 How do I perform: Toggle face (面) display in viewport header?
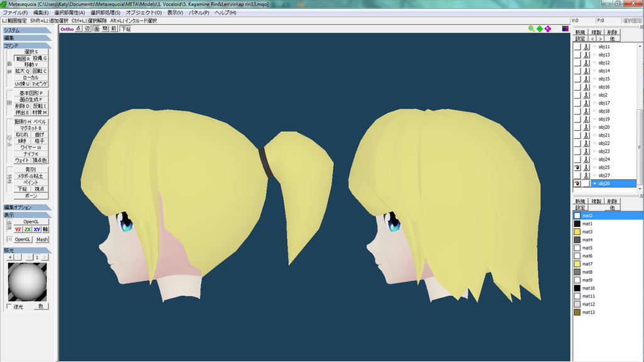click(96, 29)
